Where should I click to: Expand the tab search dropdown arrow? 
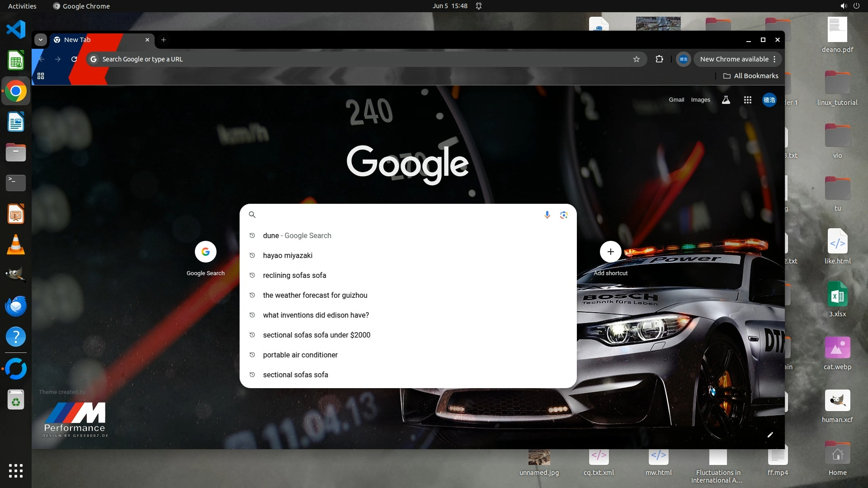(x=41, y=40)
